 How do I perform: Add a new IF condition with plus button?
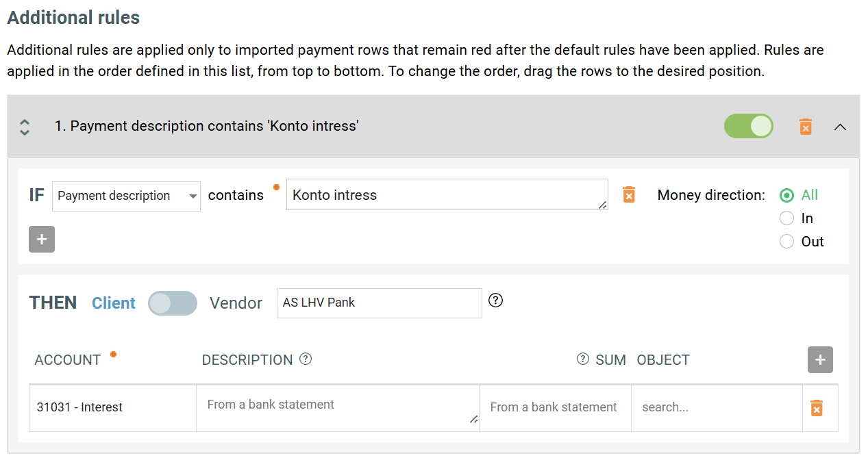coord(42,239)
